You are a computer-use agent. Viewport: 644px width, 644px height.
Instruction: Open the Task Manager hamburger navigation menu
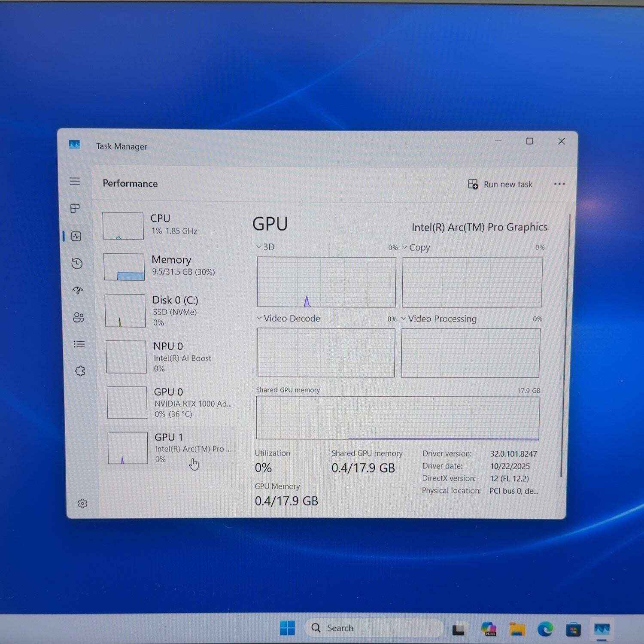(75, 181)
